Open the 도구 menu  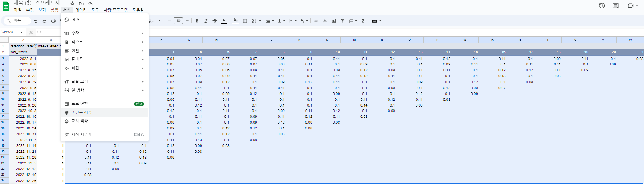(x=95, y=10)
